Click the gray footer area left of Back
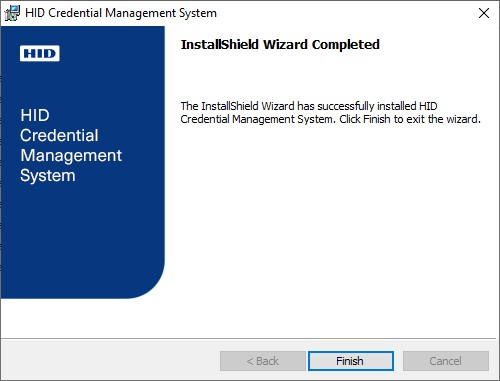 (110, 361)
